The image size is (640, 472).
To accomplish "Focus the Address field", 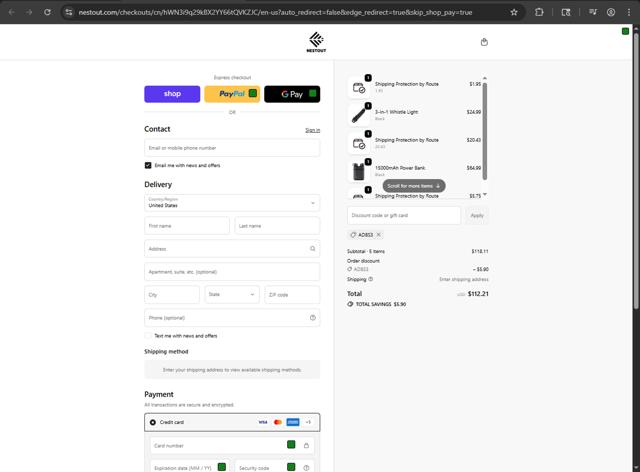I will click(x=232, y=249).
